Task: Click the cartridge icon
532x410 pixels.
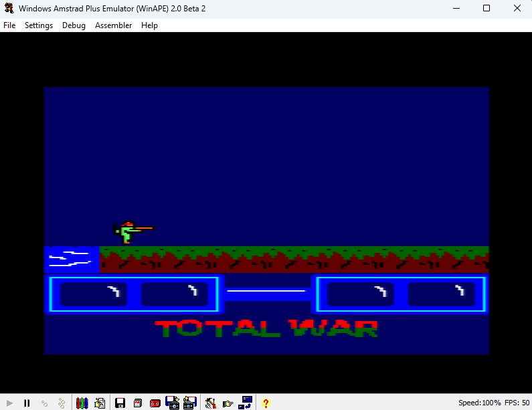Action: pyautogui.click(x=138, y=403)
